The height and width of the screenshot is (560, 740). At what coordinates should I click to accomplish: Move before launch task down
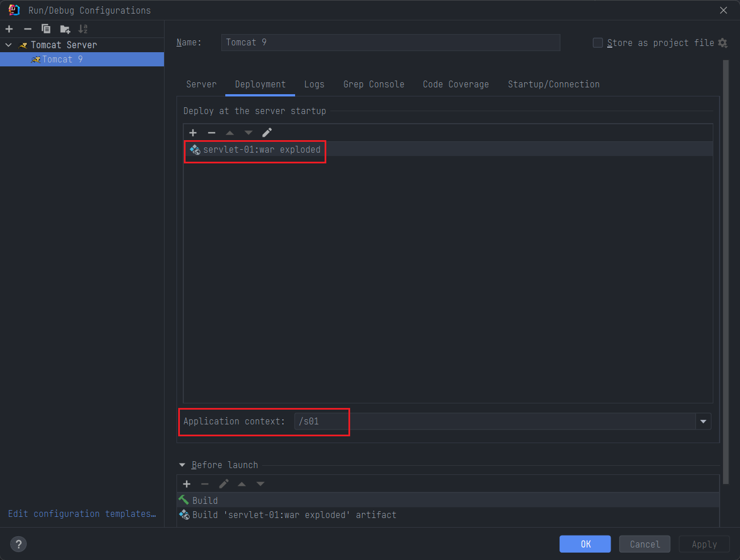(x=260, y=484)
